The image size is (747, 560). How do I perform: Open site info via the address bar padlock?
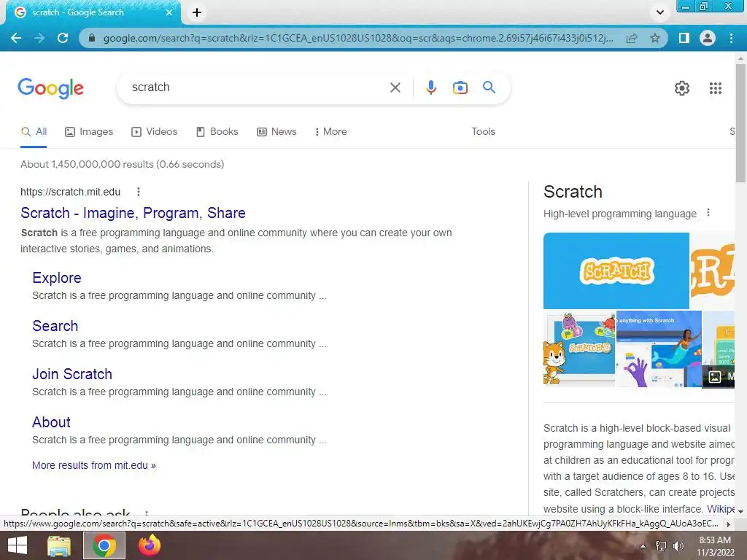92,38
